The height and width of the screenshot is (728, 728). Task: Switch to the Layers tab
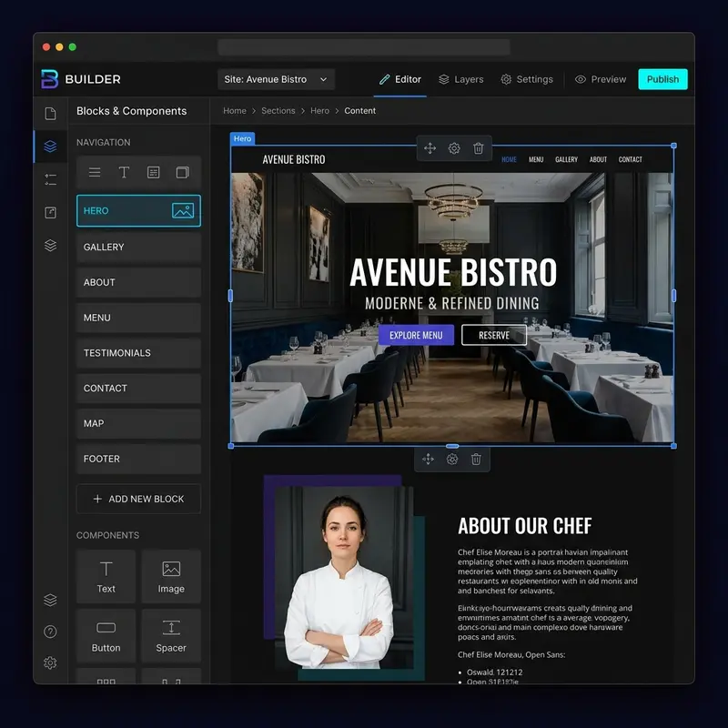coord(461,79)
